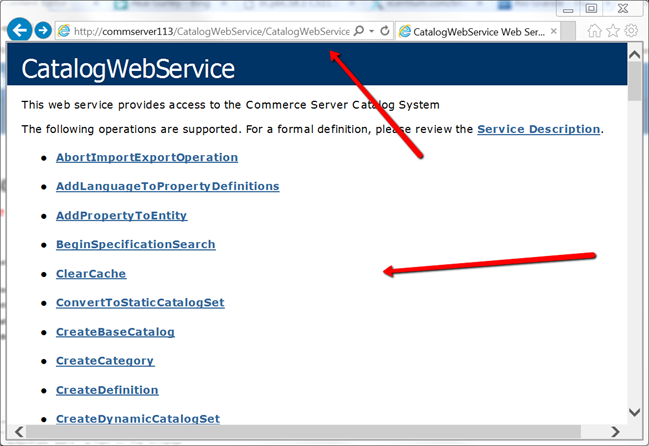Click the vertical scrollbar down arrow
Viewport: 649px width, 446px height.
pos(635,412)
